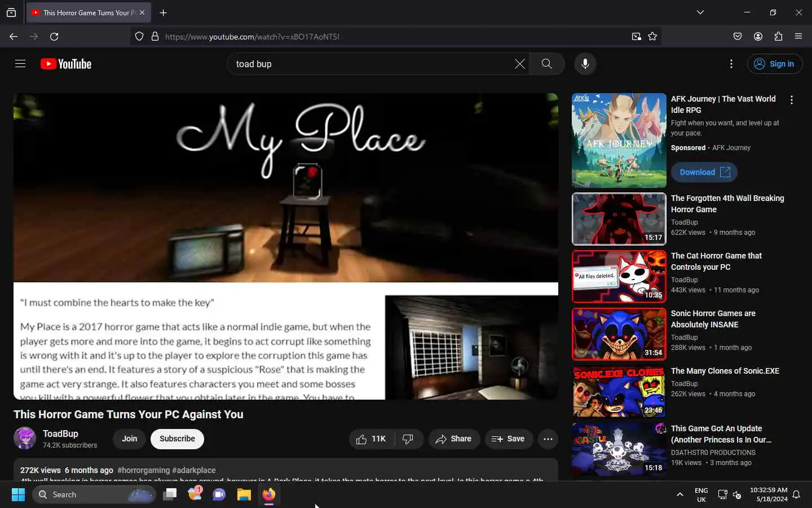This screenshot has width=812, height=508.
Task: Open tracking protection shield icon
Action: [x=139, y=37]
